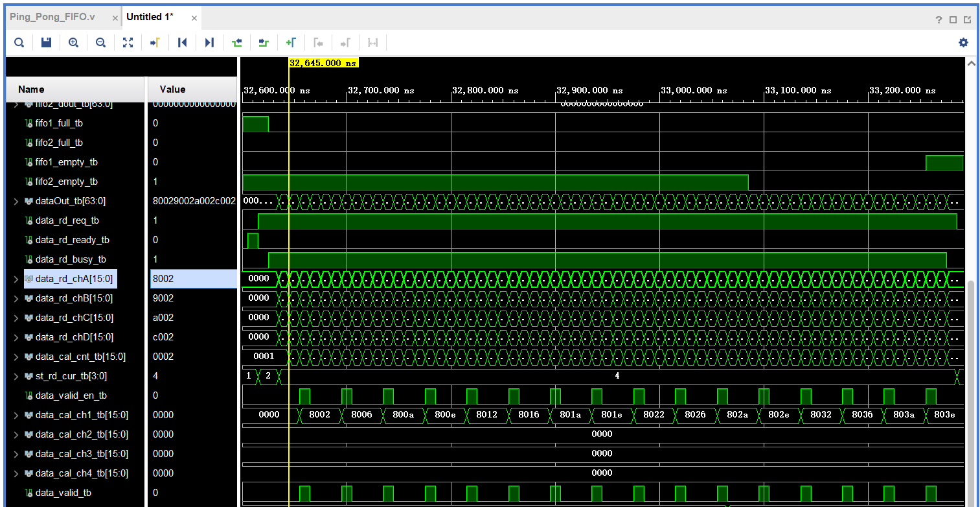This screenshot has width=980, height=507.
Task: Click the 33,100.000 ns ruler mark
Action: (x=799, y=91)
